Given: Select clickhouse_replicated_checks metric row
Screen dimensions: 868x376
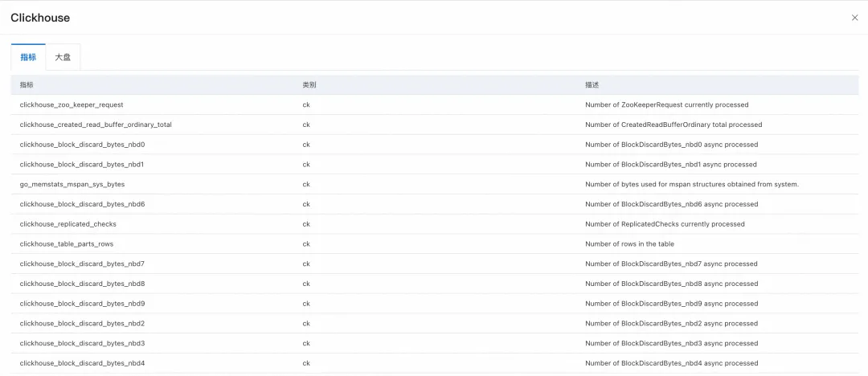Looking at the screenshot, I should [435, 224].
